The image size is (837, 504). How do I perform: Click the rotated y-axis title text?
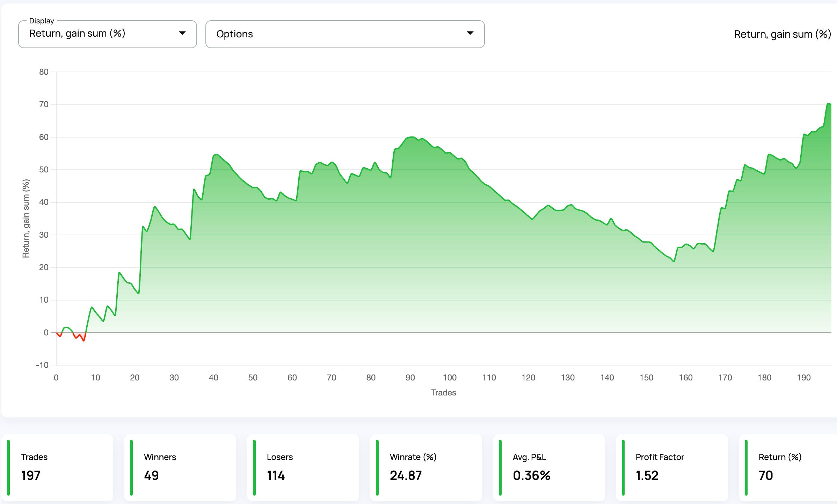[26, 218]
